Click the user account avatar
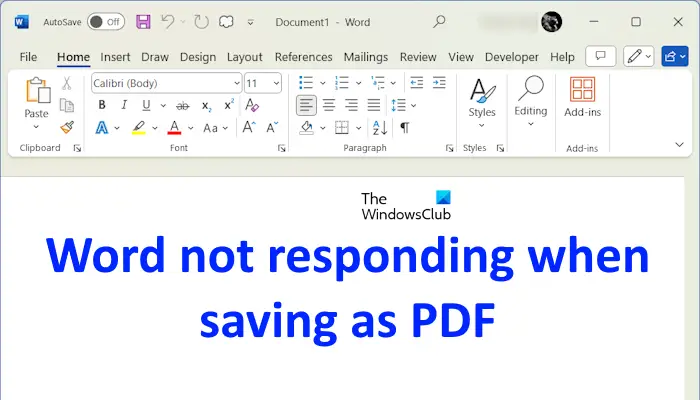Screen dimensions: 700x400 click(x=551, y=21)
